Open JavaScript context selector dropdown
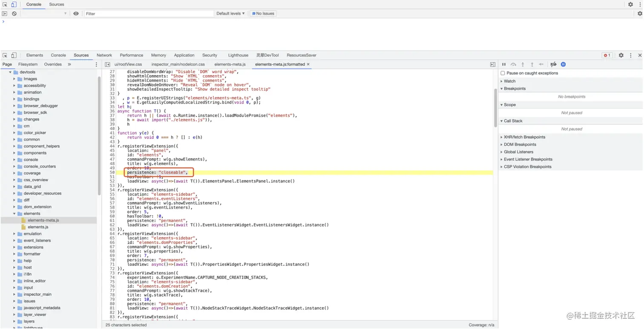The image size is (644, 329). (44, 14)
